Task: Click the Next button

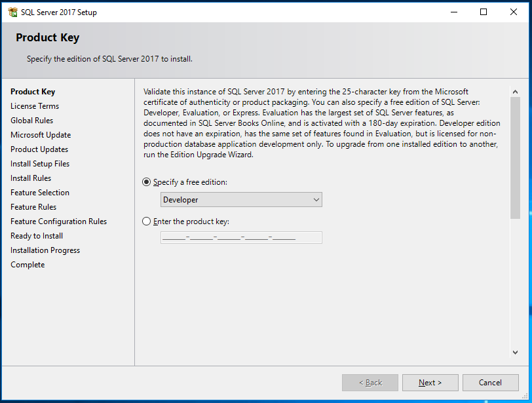Action: (430, 383)
